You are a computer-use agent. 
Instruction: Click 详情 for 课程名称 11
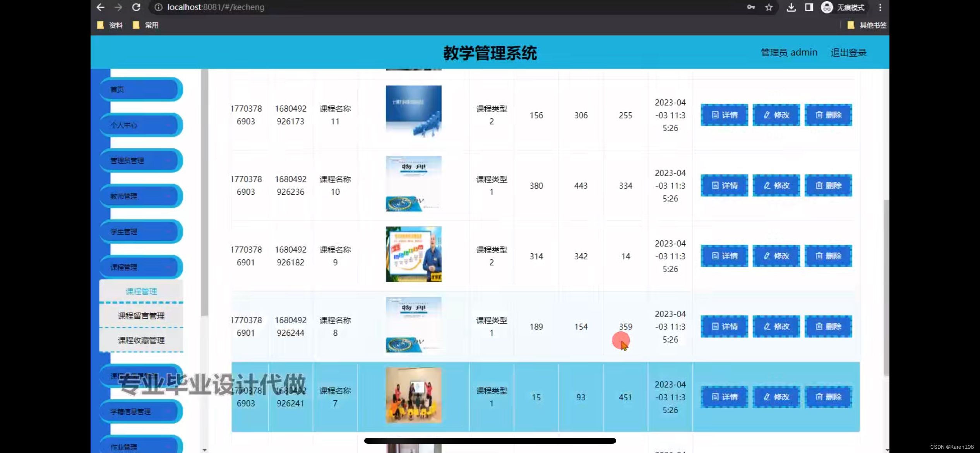pos(724,115)
